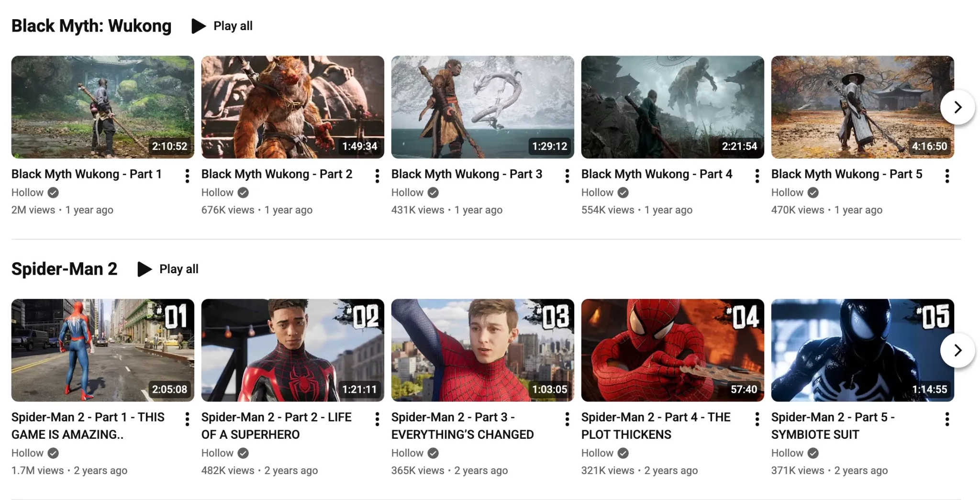Click the title Black Myth Wukong - Part 3
This screenshot has height=500, width=980.
(467, 174)
